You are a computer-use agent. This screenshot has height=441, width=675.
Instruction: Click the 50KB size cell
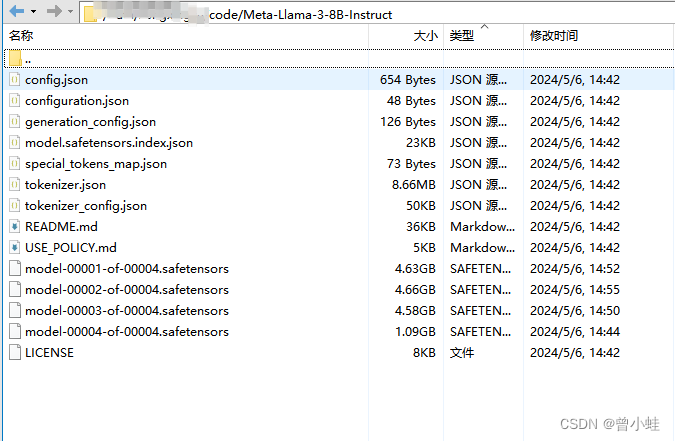421,206
